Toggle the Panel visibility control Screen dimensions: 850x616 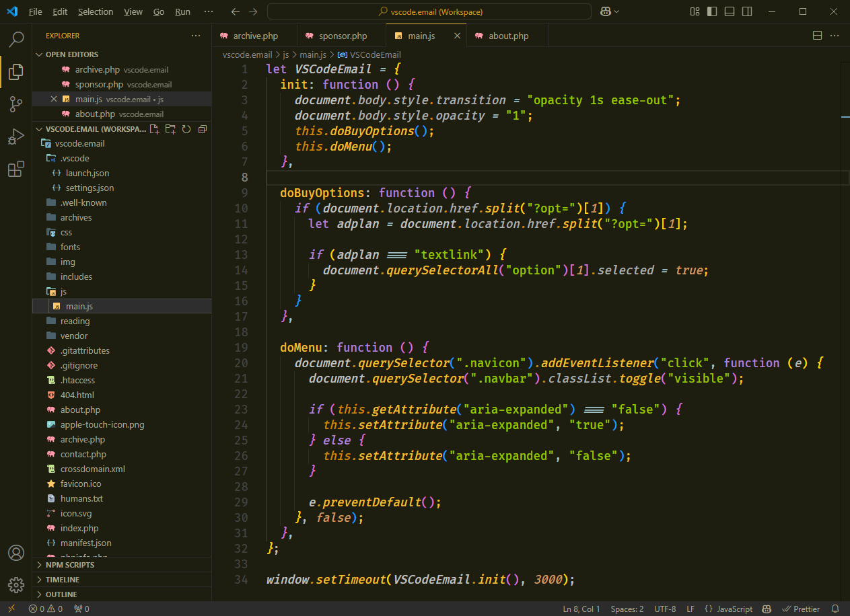click(731, 11)
